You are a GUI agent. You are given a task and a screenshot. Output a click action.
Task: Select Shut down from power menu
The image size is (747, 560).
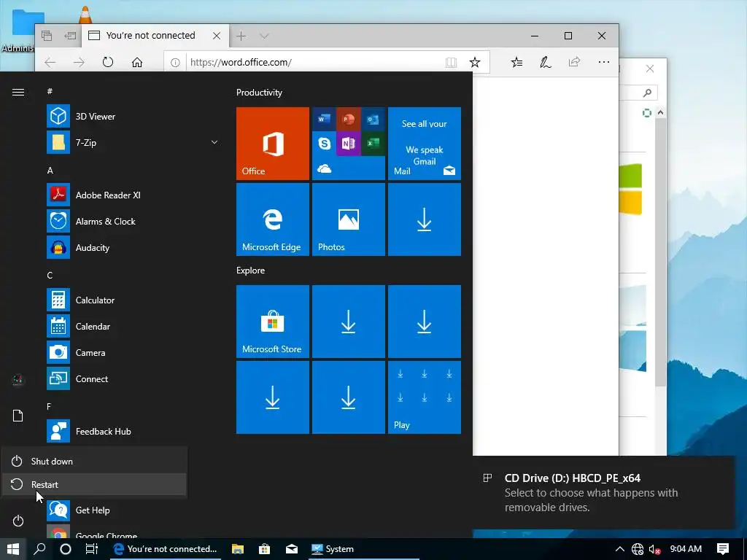[94, 461]
